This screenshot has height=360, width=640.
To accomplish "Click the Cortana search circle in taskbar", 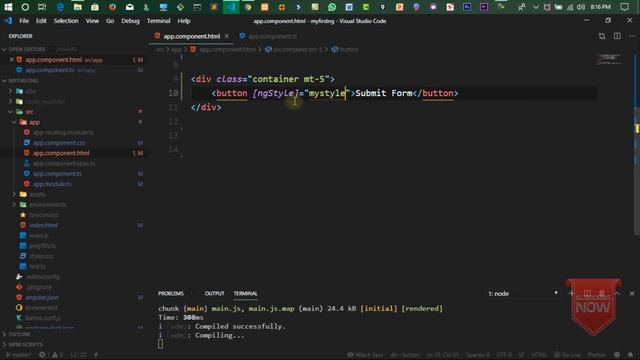I will coord(25,7).
